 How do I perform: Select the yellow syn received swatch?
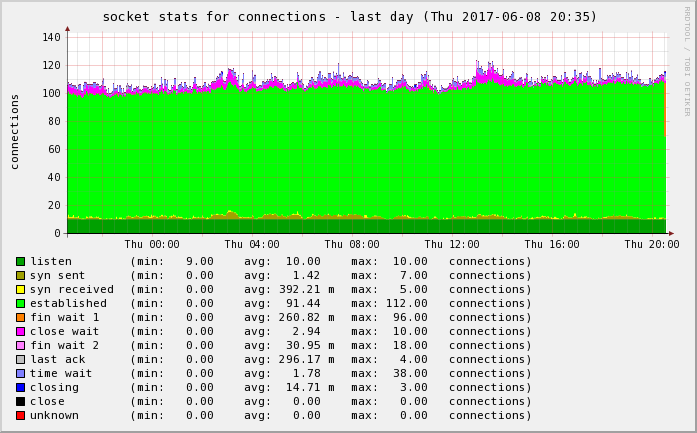click(x=20, y=289)
